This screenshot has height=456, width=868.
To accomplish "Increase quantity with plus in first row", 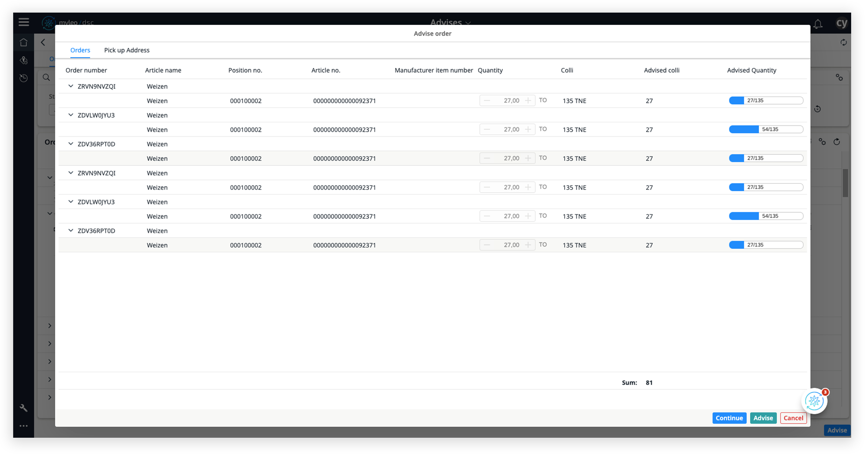I will [528, 101].
